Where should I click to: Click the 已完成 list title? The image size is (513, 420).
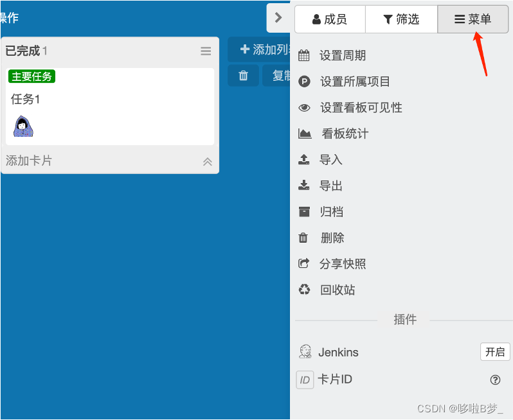click(x=22, y=51)
